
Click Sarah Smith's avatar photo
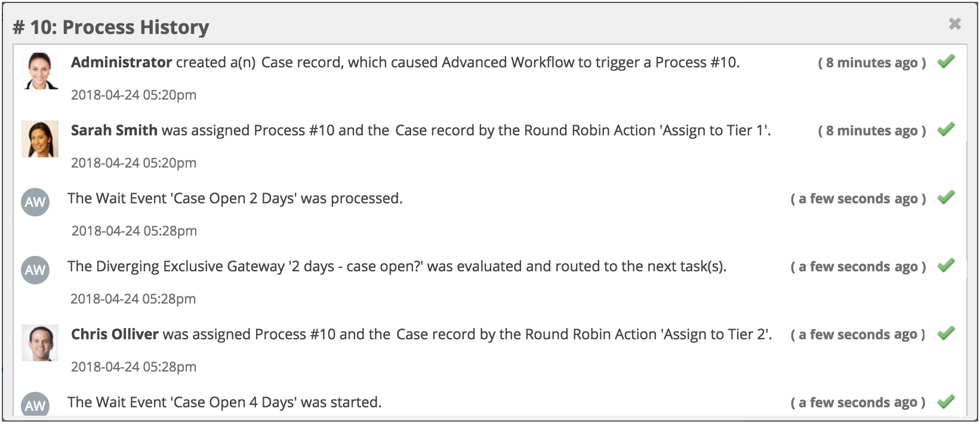point(40,139)
